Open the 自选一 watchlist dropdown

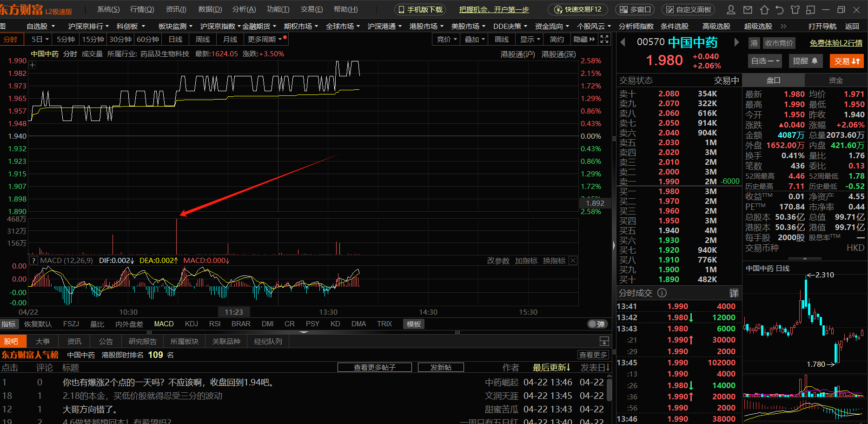click(x=765, y=61)
